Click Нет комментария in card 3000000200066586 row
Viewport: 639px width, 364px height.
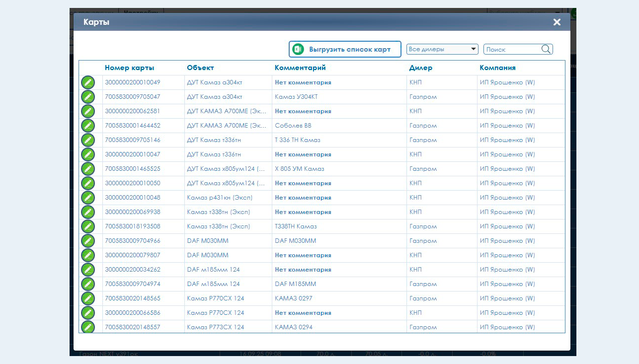pos(303,313)
